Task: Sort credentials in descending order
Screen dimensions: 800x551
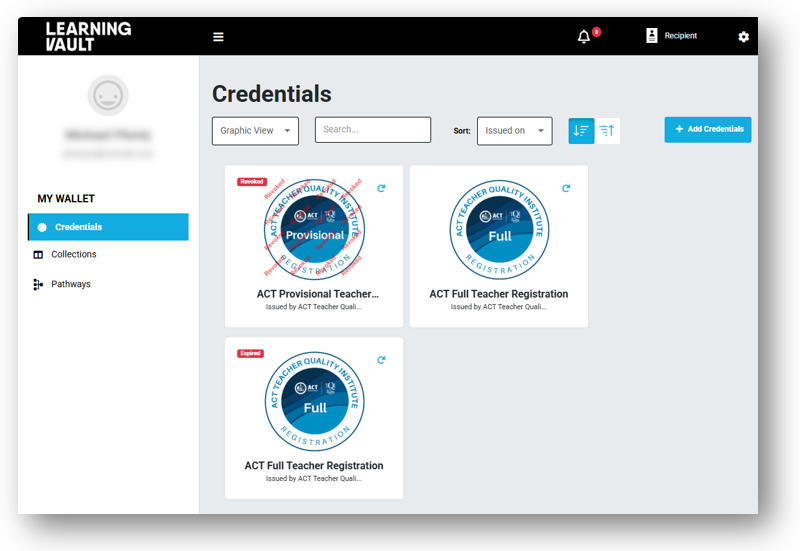Action: pos(581,131)
